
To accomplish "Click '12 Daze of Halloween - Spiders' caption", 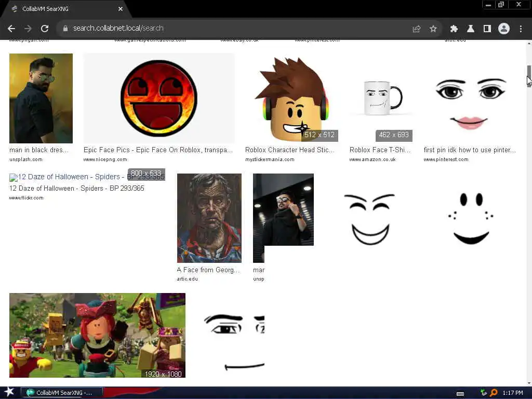I will pyautogui.click(x=77, y=188).
